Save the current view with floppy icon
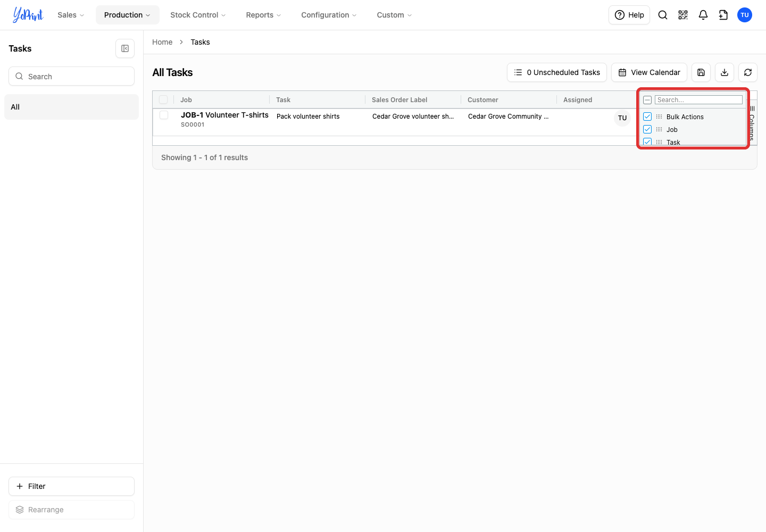 tap(701, 72)
